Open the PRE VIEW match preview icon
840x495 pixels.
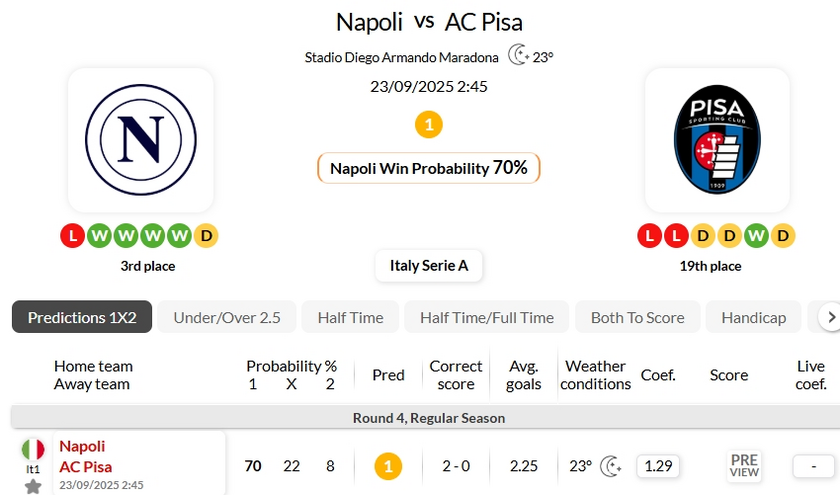[744, 466]
